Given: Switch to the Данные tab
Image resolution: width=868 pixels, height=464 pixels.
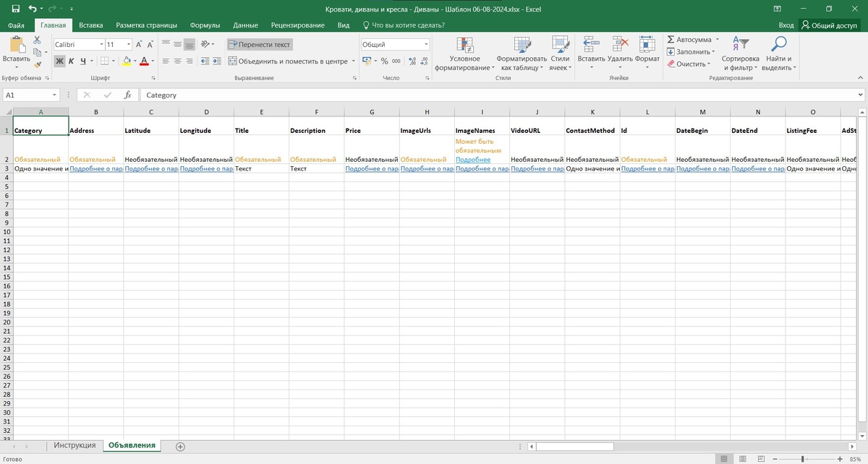Looking at the screenshot, I should [246, 25].
